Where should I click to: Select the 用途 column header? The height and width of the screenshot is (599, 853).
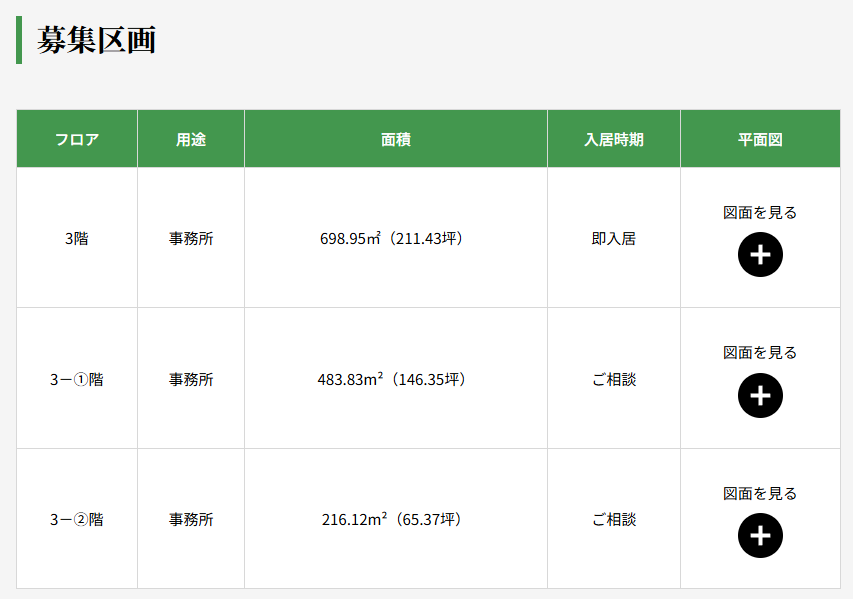(x=191, y=139)
